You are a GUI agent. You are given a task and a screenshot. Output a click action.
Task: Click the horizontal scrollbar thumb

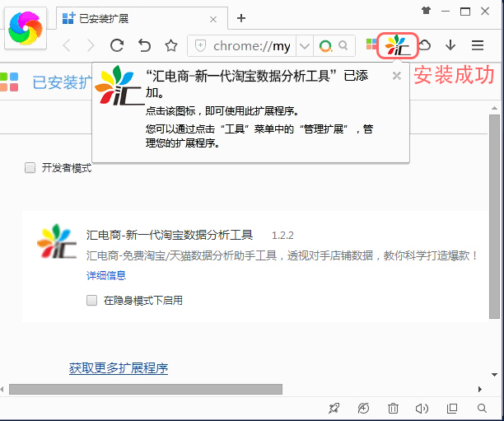[146, 389]
